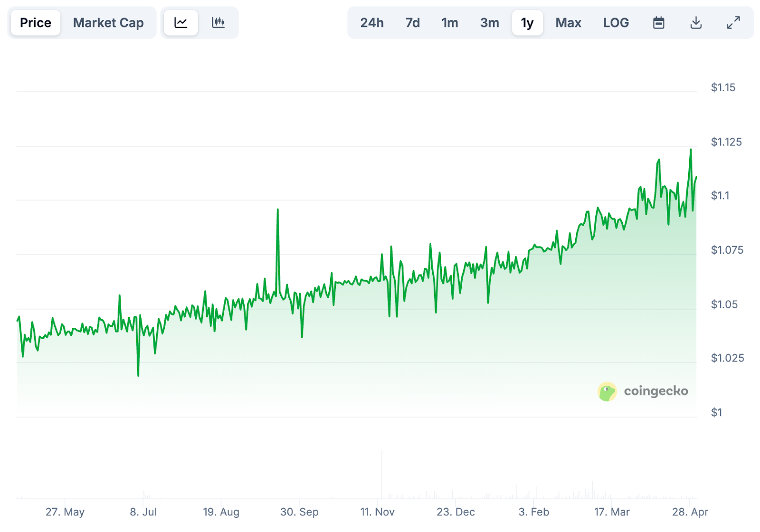Viewport: 760px width, 532px height.
Task: Download the chart data
Action: click(696, 23)
